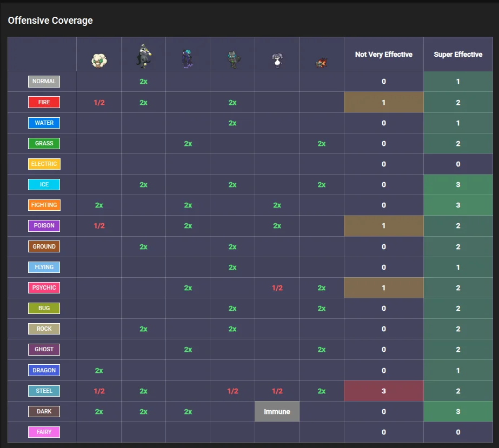Viewport: 499px width, 448px height.
Task: Click Super Effective count 1 in NORMAL row
Action: [458, 82]
